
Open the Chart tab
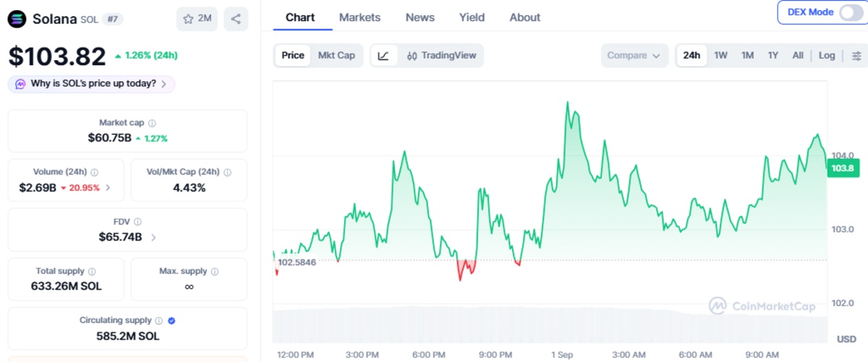300,17
